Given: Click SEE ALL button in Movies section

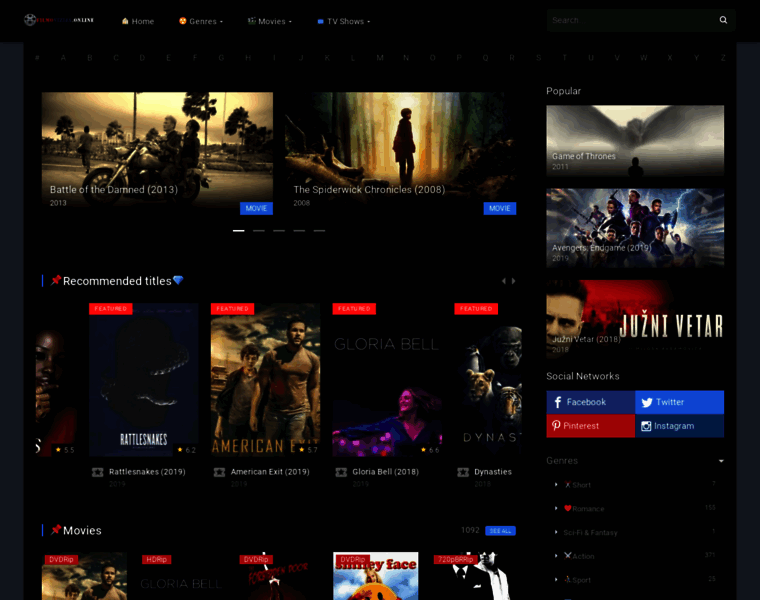Looking at the screenshot, I should 500,531.
